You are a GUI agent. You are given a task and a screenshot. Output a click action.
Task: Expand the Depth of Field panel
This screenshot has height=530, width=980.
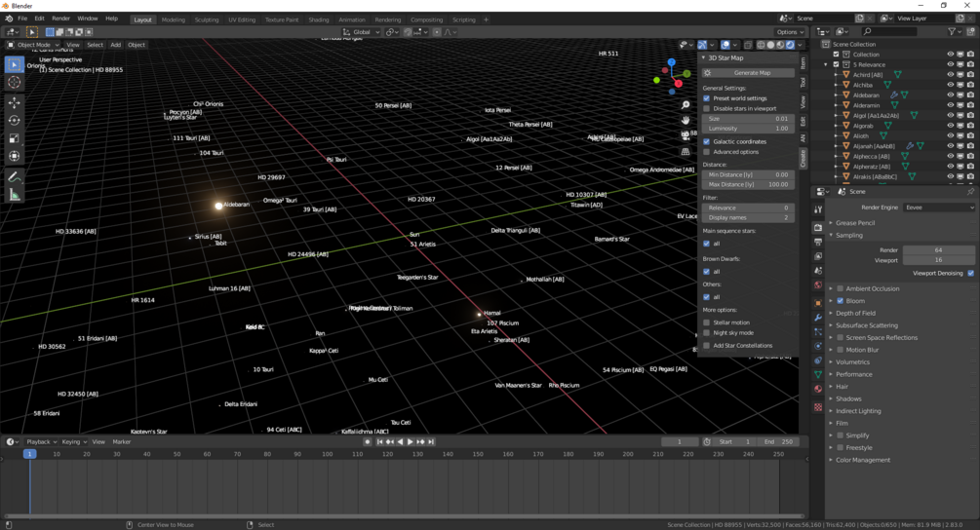click(855, 314)
